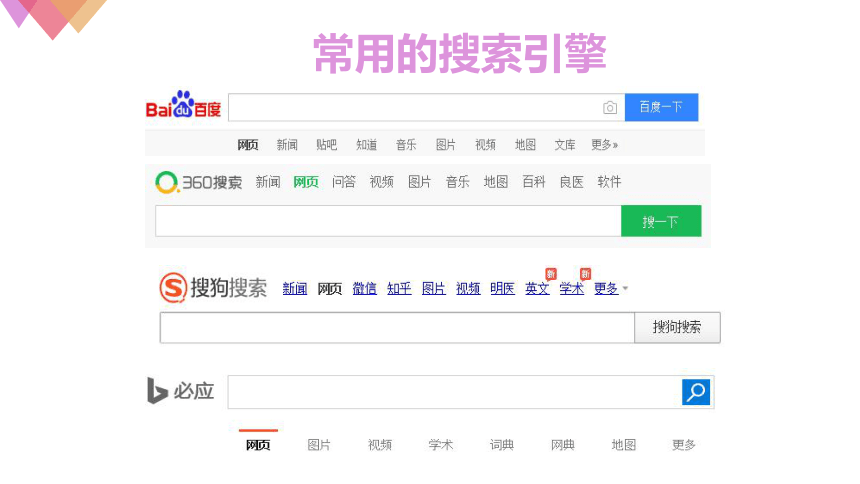Click Sogou 微信 link
Viewport: 860px width, 484px height.
[x=364, y=289]
